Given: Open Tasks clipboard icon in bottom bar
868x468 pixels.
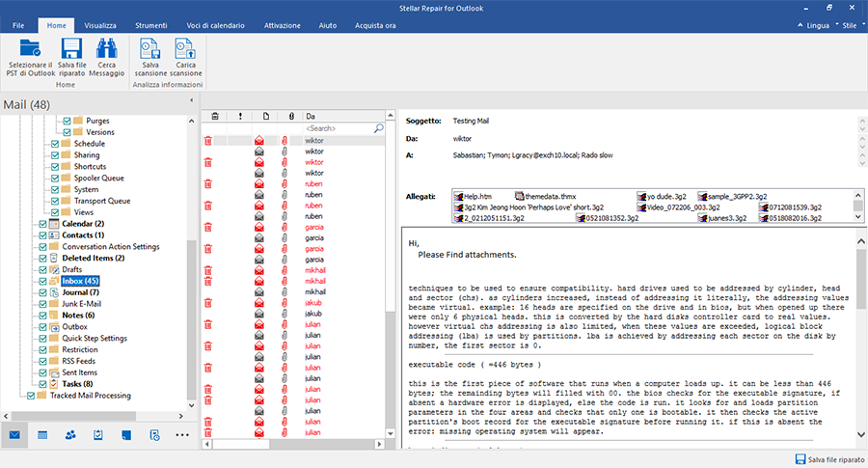Looking at the screenshot, I should click(98, 435).
